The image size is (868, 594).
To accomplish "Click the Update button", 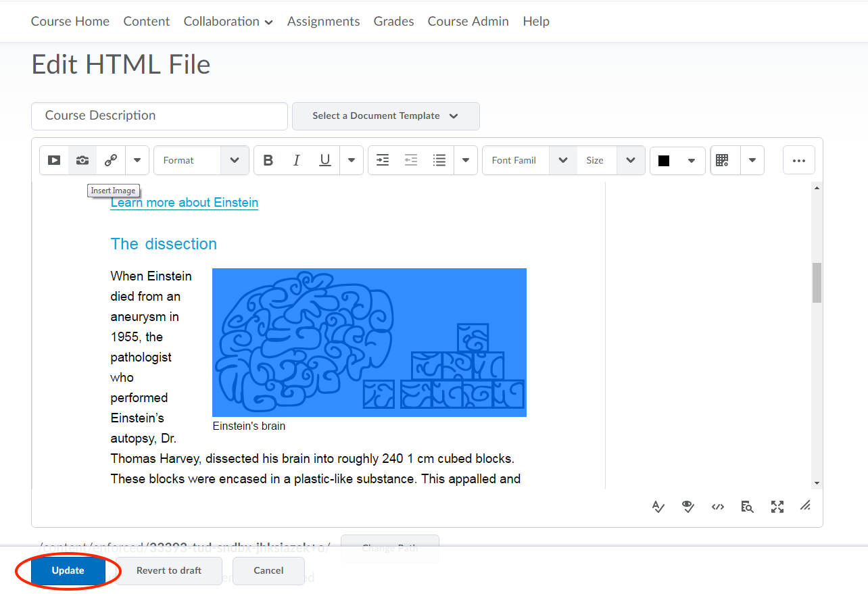I will pos(68,570).
